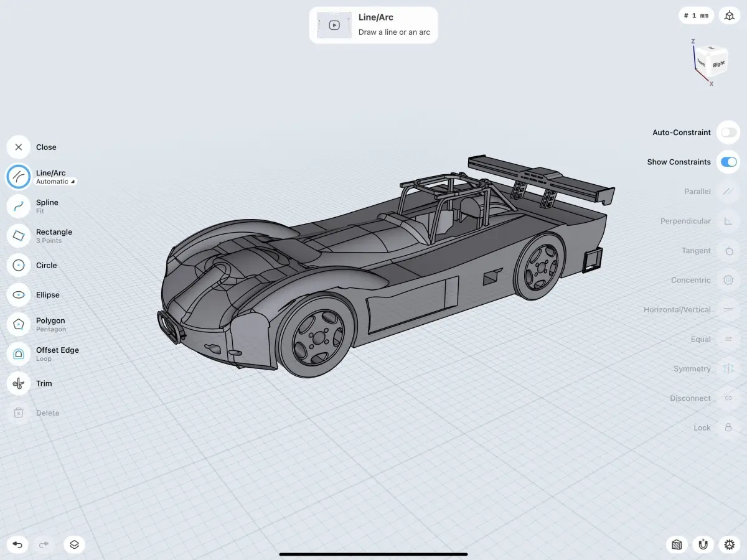
Task: Open the visualization materials icon
Action: tap(677, 545)
